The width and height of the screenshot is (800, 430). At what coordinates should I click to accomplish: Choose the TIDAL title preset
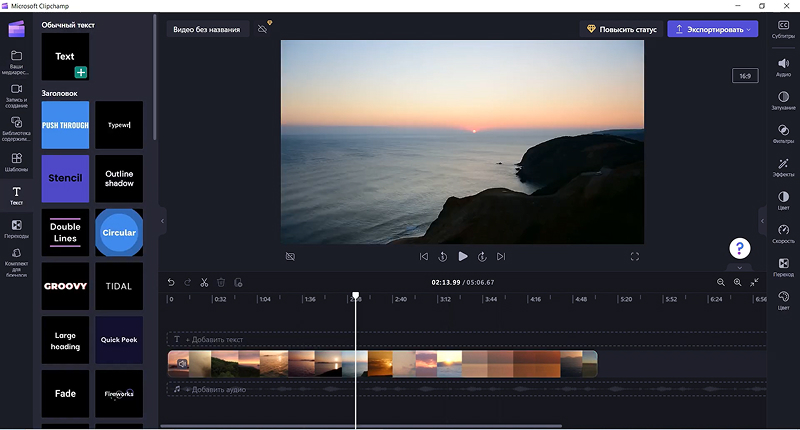tap(119, 286)
